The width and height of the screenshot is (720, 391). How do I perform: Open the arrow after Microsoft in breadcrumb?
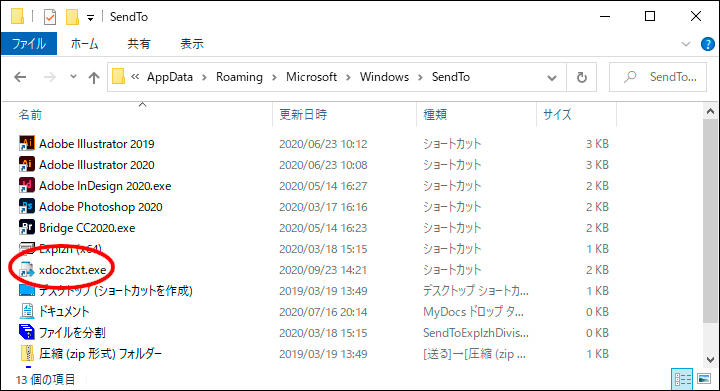(348, 77)
